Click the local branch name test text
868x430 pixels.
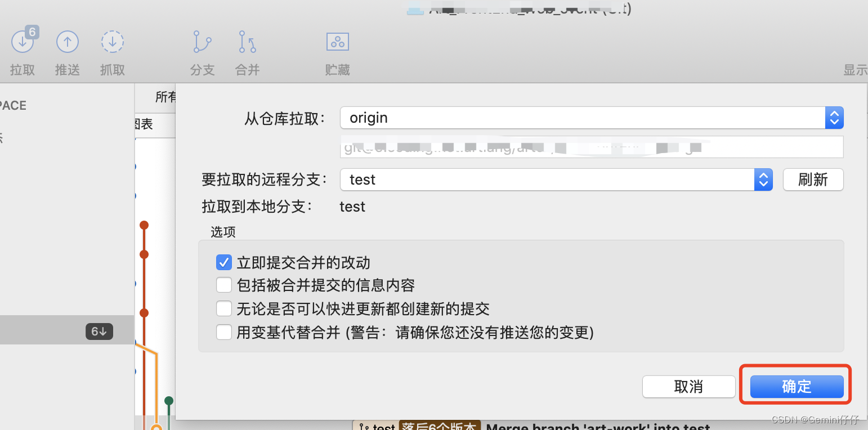352,207
